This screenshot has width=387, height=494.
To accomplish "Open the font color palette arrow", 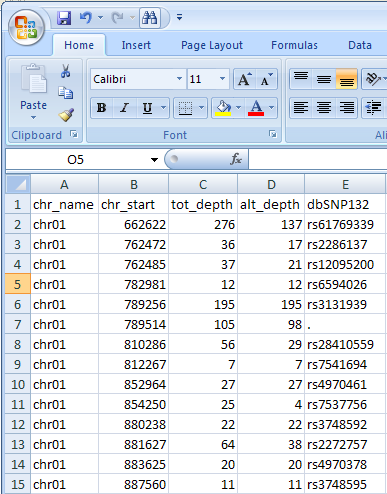I will click(x=271, y=108).
